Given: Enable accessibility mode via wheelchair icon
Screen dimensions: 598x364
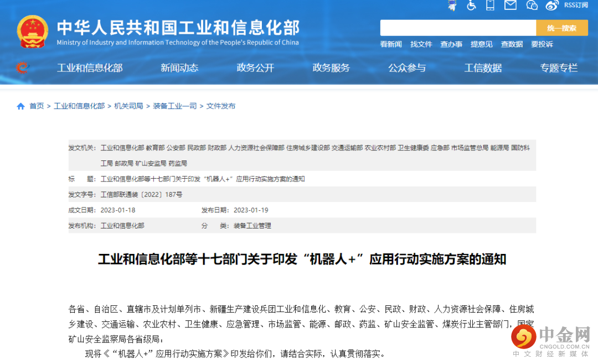Looking at the screenshot, I should 471,5.
